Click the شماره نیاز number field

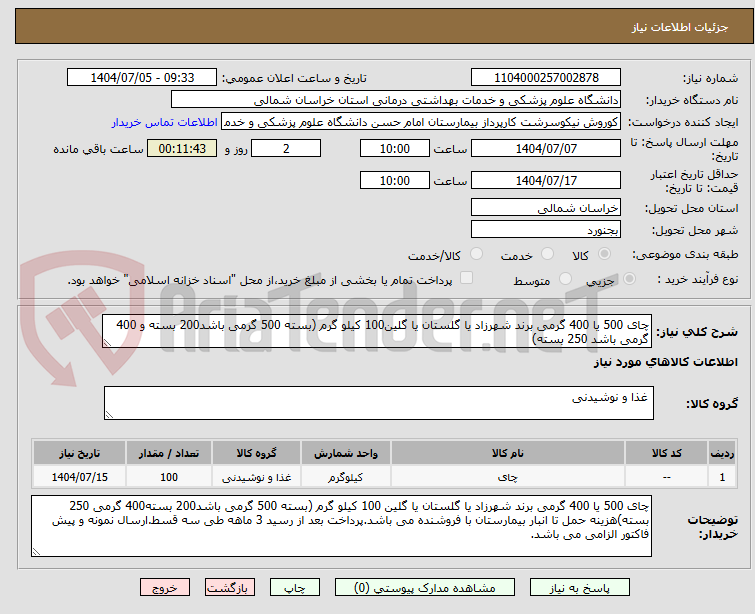(x=546, y=78)
